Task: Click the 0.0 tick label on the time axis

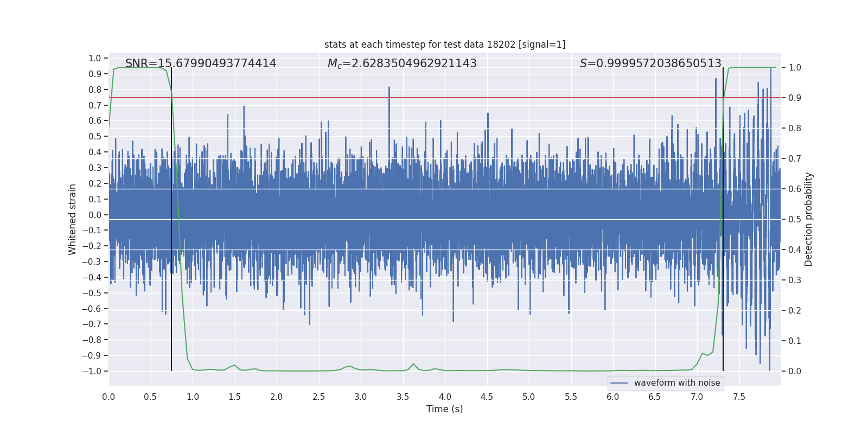Action: click(x=108, y=397)
